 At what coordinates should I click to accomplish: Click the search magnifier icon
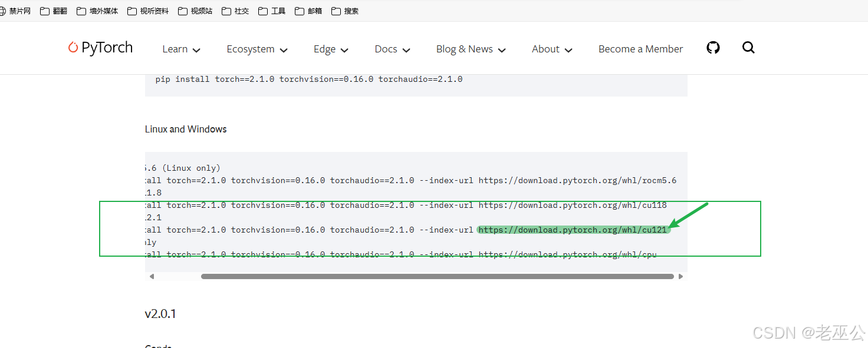click(748, 48)
